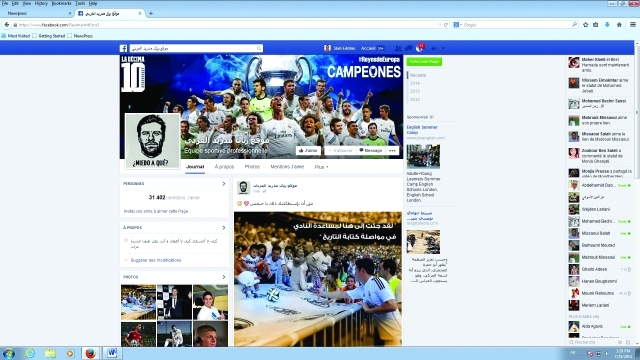Open the friend requests icon

[398, 48]
